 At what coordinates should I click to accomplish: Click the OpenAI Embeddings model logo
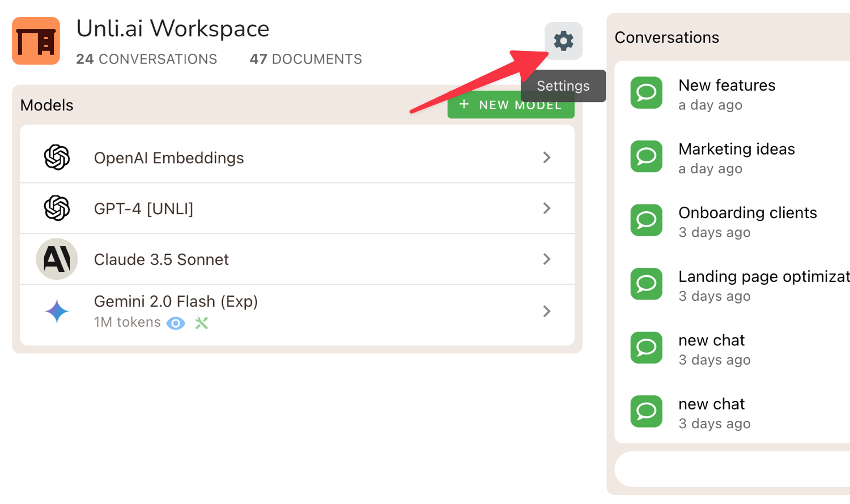[57, 157]
